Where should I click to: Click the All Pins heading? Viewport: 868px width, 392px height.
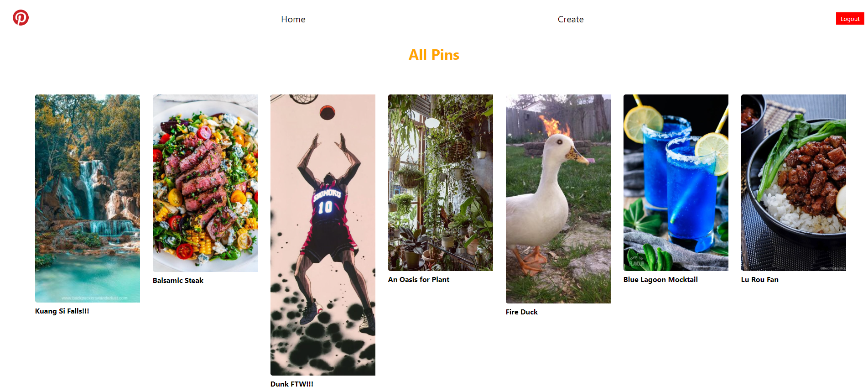coord(434,55)
